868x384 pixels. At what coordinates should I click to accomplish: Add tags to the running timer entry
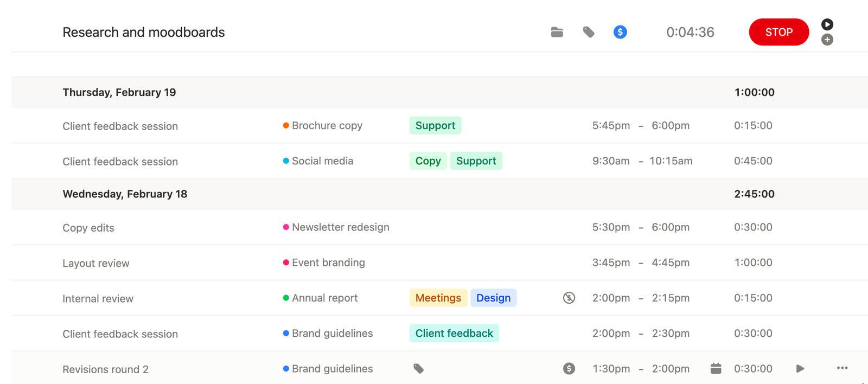point(589,33)
